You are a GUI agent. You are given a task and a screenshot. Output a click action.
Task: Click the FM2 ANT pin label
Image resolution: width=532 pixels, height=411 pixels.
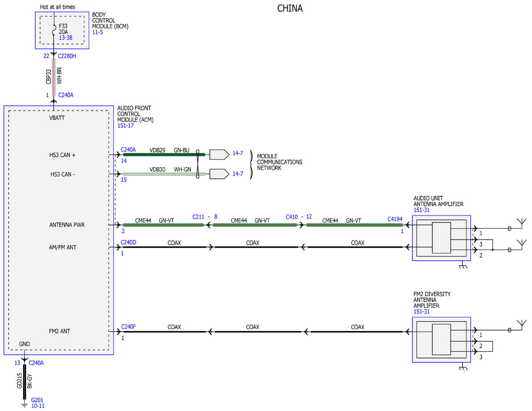pos(59,331)
